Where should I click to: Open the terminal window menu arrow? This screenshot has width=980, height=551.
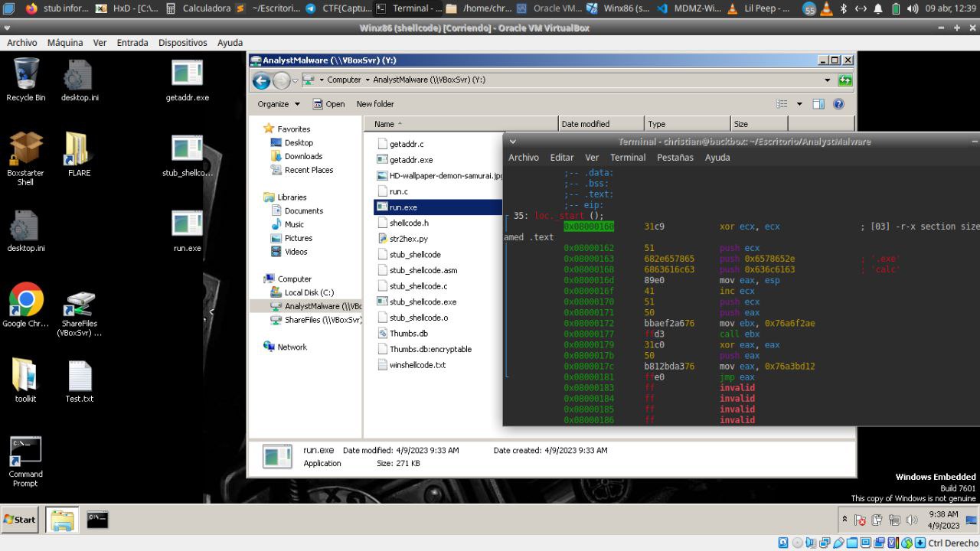coord(512,142)
